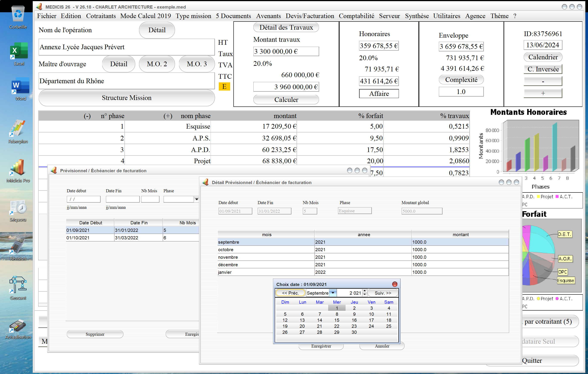This screenshot has height=374, width=588.
Task: Click the Montant travaux field 3 300 000,00 €
Action: tap(286, 51)
